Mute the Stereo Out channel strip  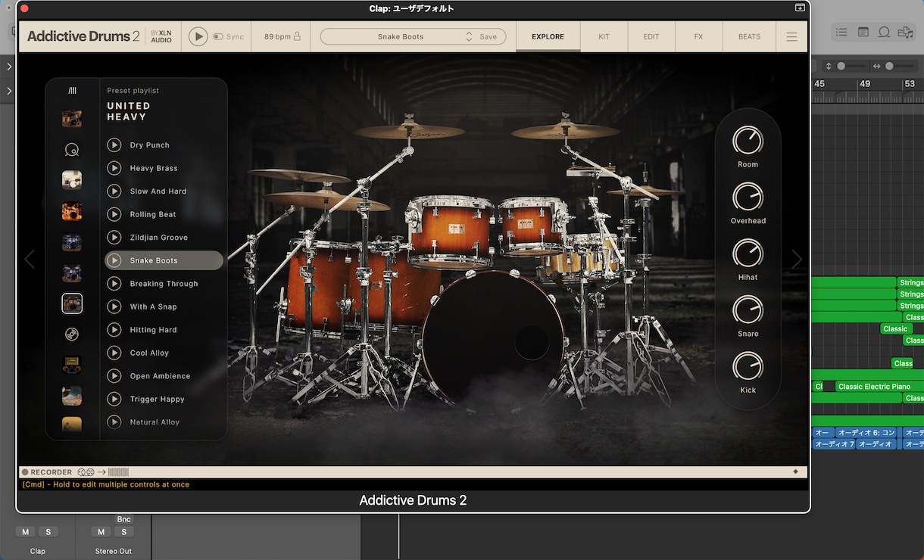point(101,532)
